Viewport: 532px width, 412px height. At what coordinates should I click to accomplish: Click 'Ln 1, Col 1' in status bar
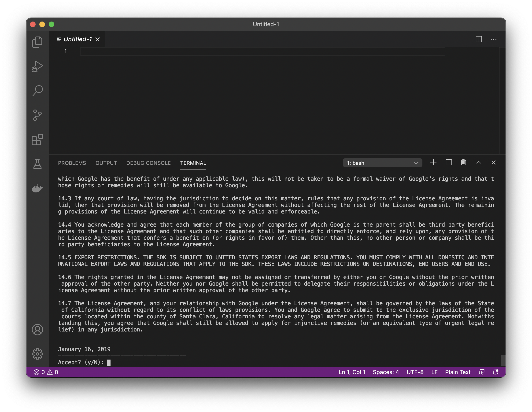point(352,372)
